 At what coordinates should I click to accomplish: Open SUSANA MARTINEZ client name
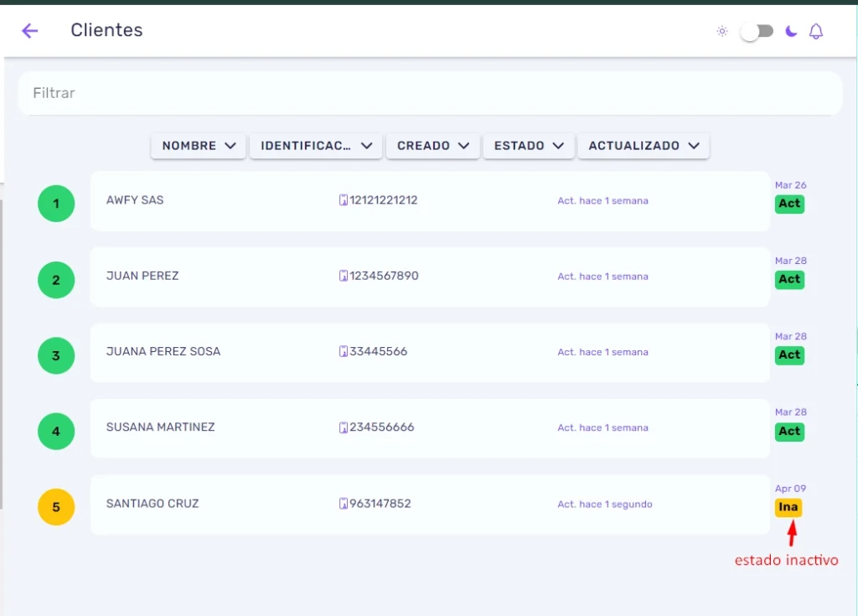click(x=160, y=427)
